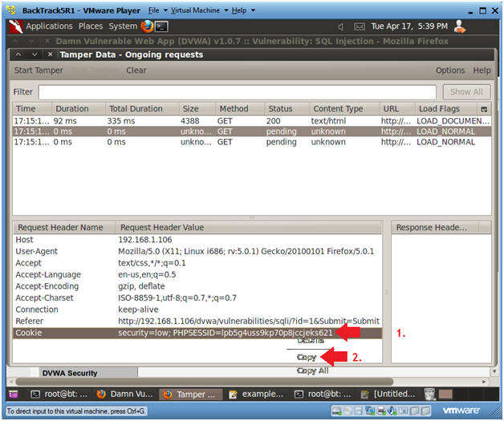Switch to Untitled editor taskbar window
Screen dimensions: 504x421
tap(389, 394)
